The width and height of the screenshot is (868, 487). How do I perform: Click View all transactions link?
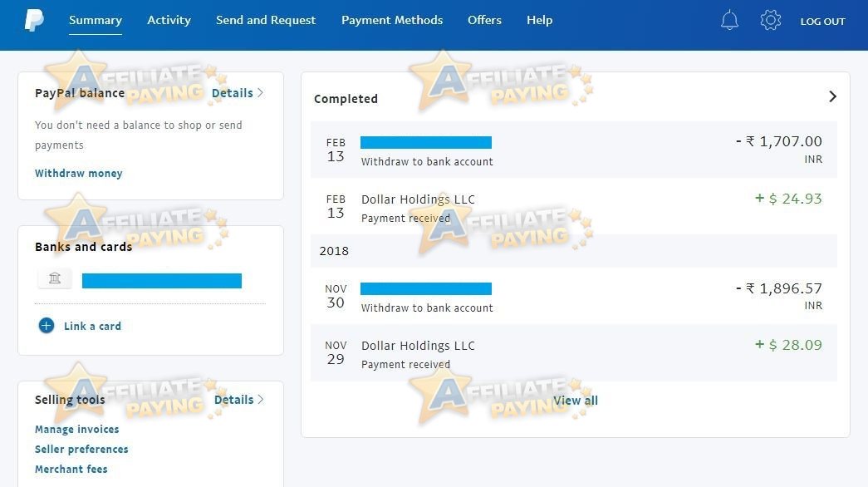(x=576, y=401)
